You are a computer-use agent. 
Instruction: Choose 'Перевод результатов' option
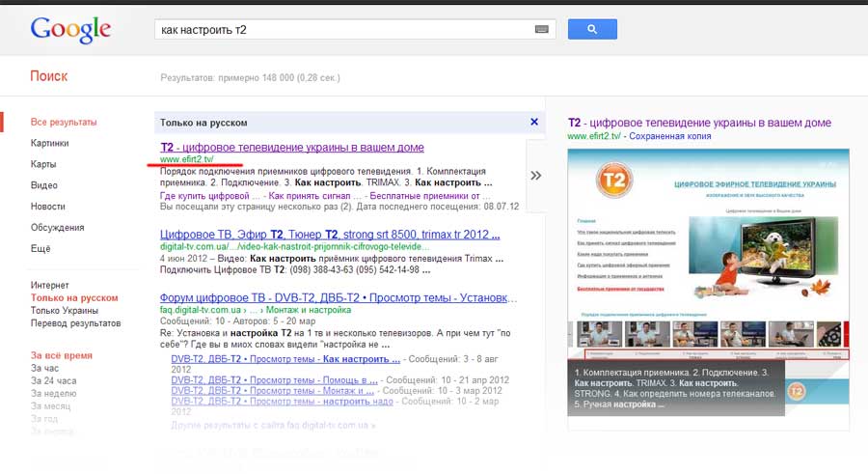point(76,323)
